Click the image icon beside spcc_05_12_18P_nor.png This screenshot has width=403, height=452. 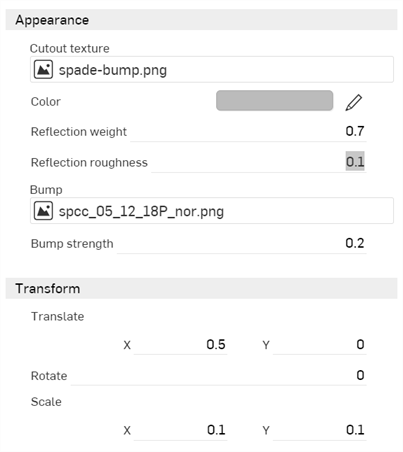pyautogui.click(x=43, y=211)
